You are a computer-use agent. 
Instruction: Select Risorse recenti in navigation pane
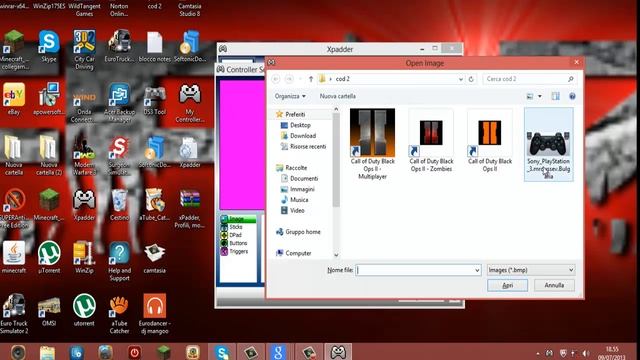[x=308, y=147]
